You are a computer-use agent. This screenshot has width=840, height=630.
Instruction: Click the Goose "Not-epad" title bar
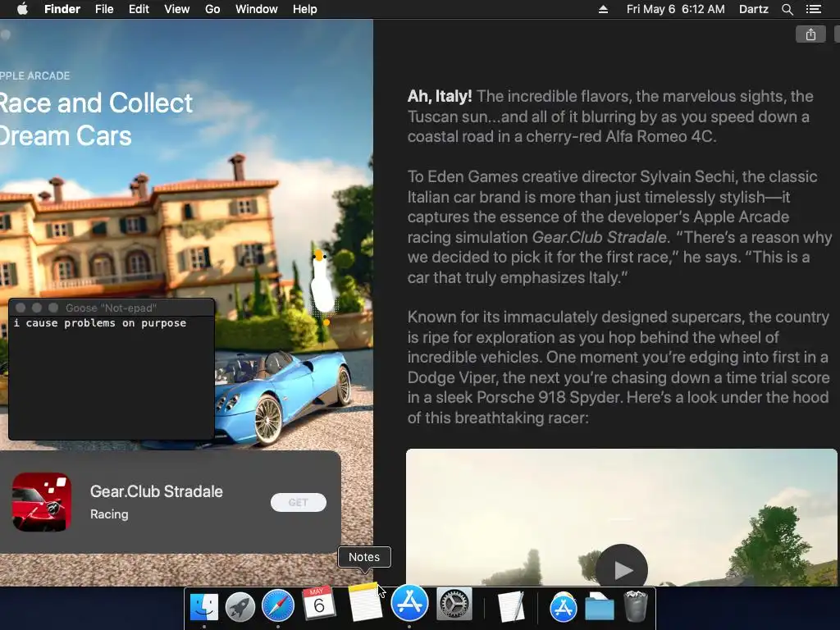[x=112, y=308]
